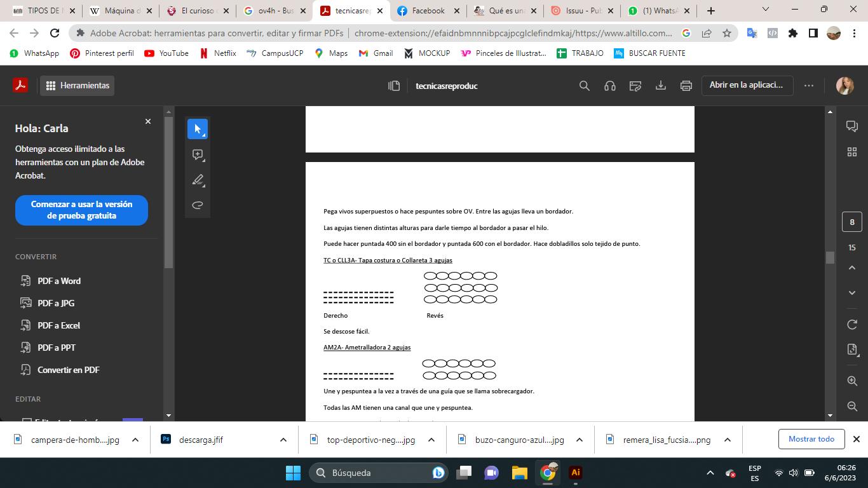Open the read aloud headphones icon
868x488 pixels.
[610, 86]
